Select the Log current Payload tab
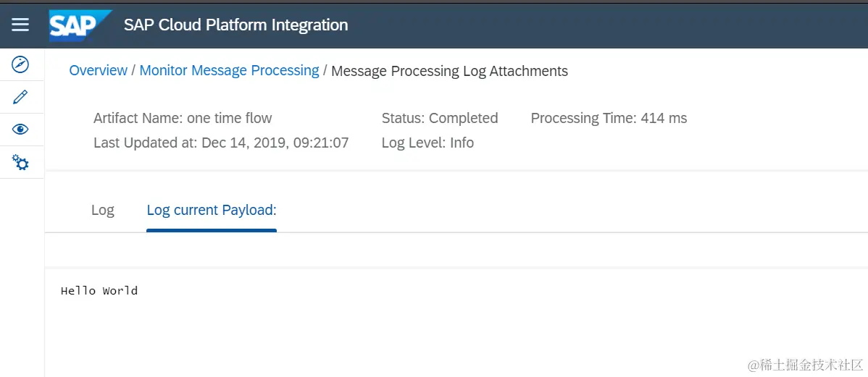The height and width of the screenshot is (377, 868). point(212,210)
